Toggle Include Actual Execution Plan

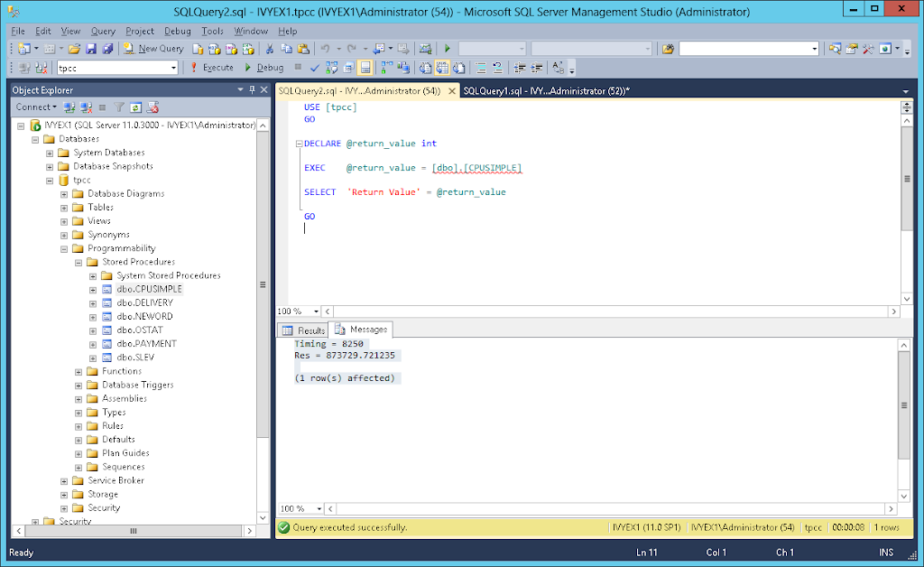pyautogui.click(x=386, y=68)
